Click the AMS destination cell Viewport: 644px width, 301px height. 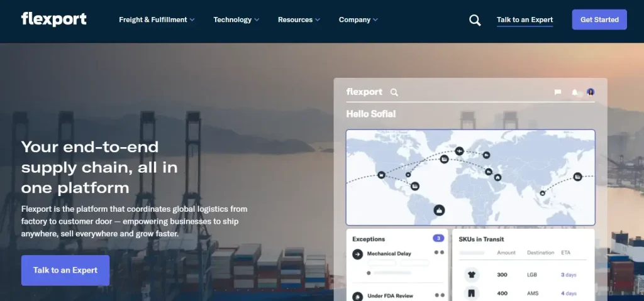pos(532,293)
